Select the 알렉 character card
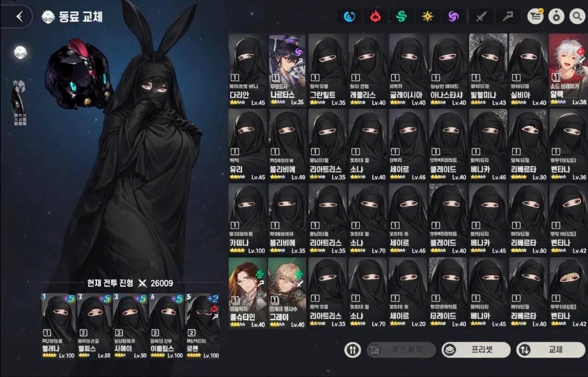Viewport: 588px width, 377px height. coord(568,70)
